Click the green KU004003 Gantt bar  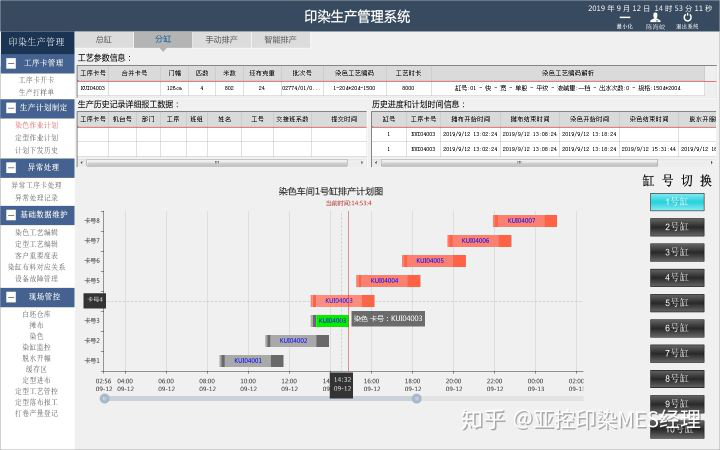[x=330, y=321]
